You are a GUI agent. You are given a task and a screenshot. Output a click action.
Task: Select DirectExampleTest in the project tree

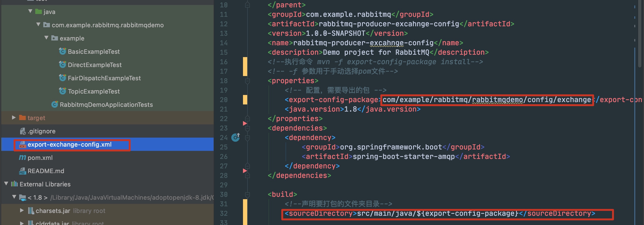[x=95, y=65]
